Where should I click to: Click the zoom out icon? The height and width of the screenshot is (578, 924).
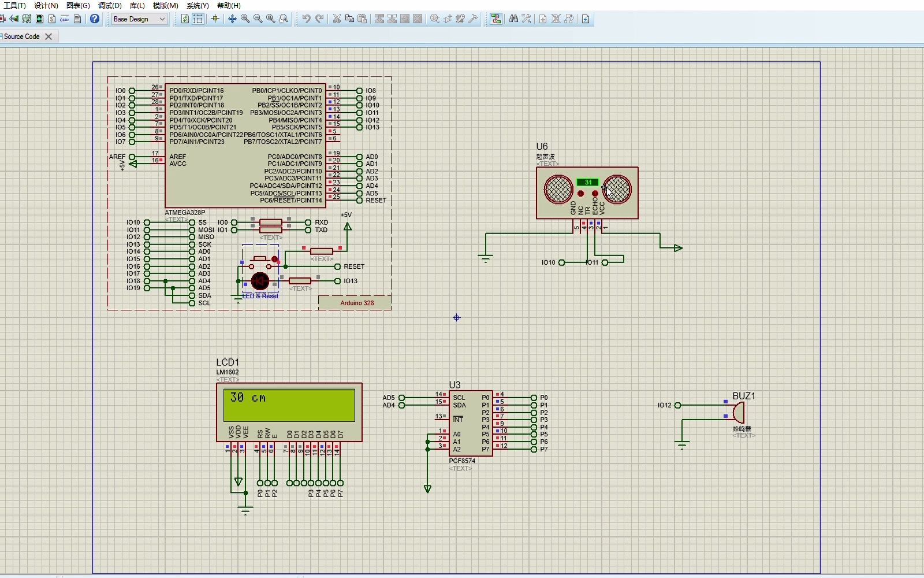258,19
